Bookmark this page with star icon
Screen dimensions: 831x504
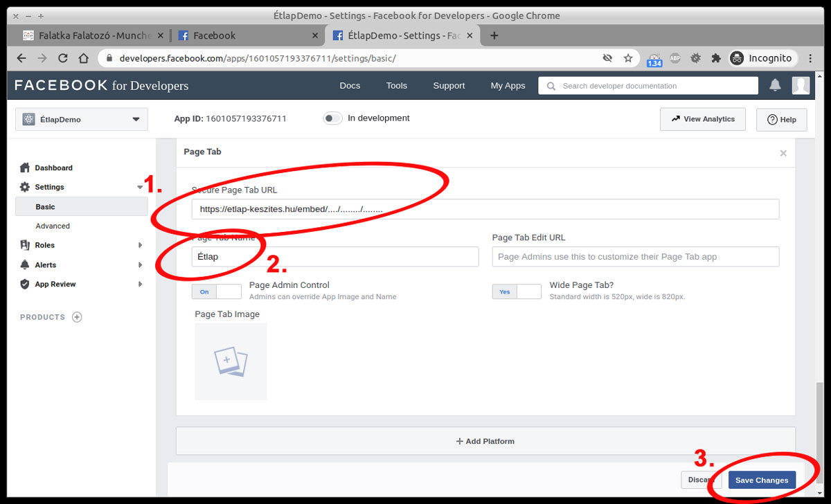click(628, 59)
